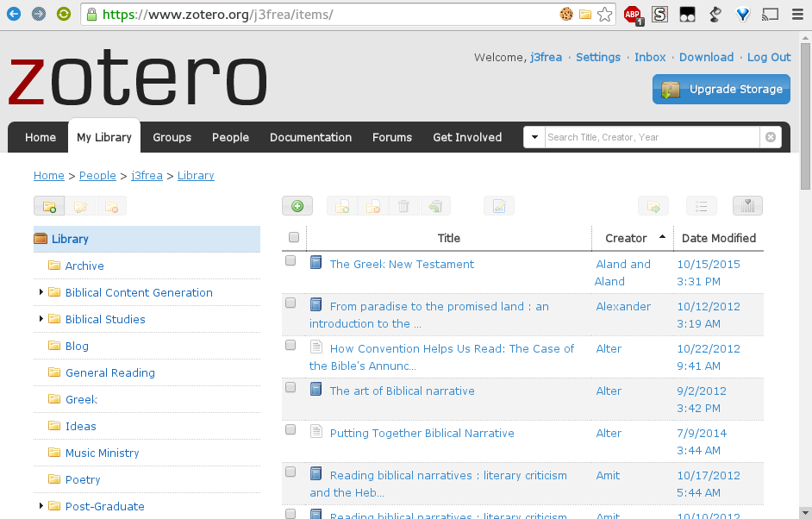This screenshot has width=812, height=519.
Task: Check the box for How Convention Helps Us Read
Action: [x=290, y=345]
